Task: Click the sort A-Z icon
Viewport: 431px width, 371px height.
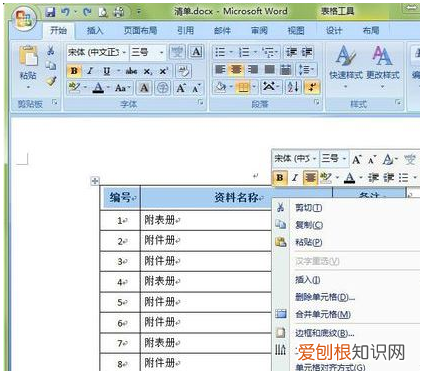Action: pyautogui.click(x=293, y=88)
